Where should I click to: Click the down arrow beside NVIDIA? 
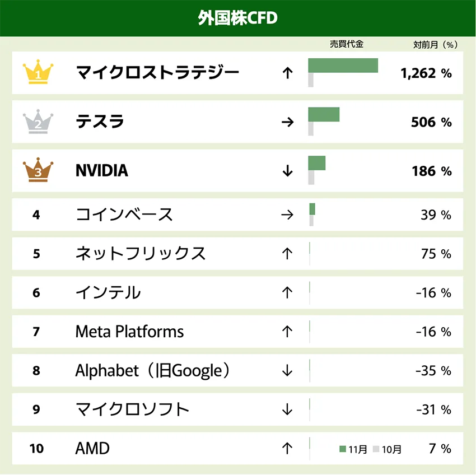click(288, 171)
